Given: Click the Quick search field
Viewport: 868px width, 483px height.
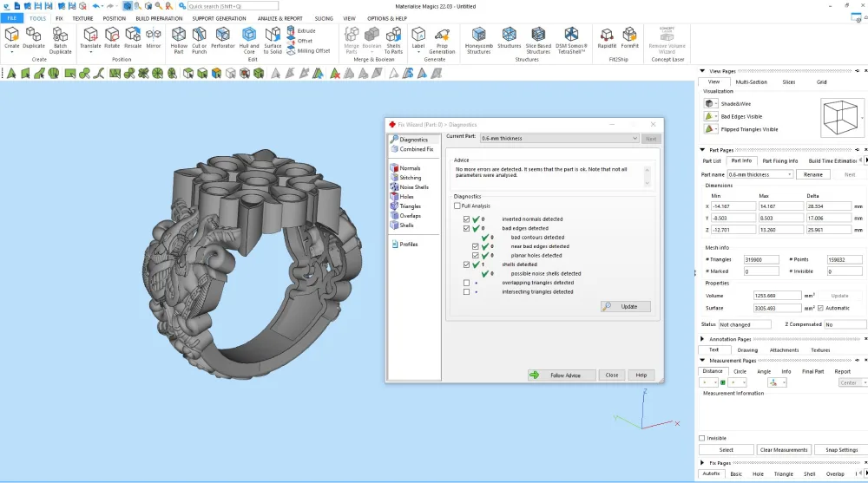Looking at the screenshot, I should point(233,6).
